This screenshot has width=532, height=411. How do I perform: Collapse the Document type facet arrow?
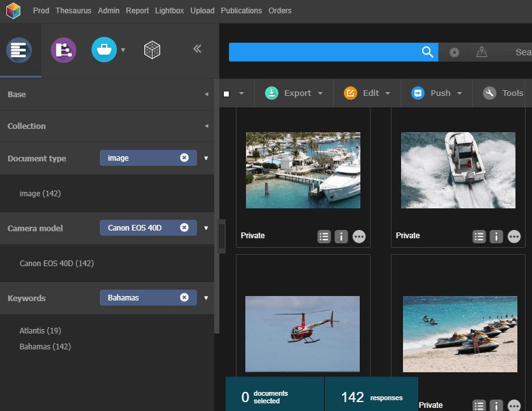pyautogui.click(x=206, y=158)
